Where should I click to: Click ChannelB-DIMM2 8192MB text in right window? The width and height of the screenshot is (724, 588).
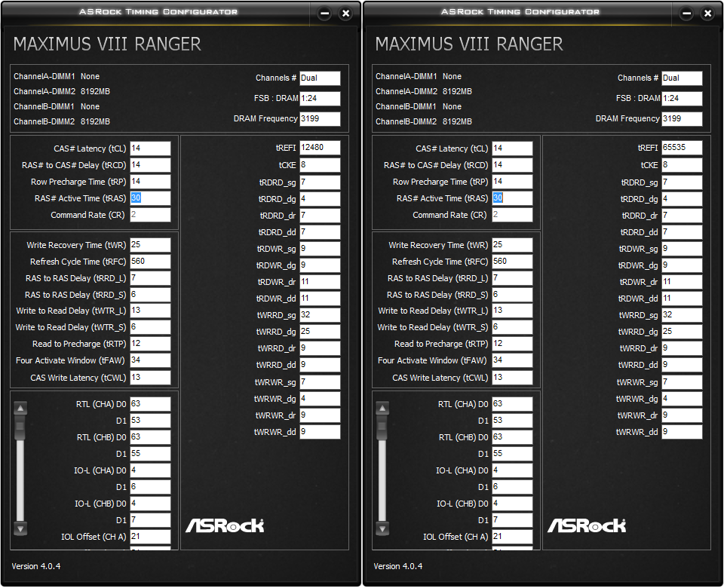pos(424,121)
